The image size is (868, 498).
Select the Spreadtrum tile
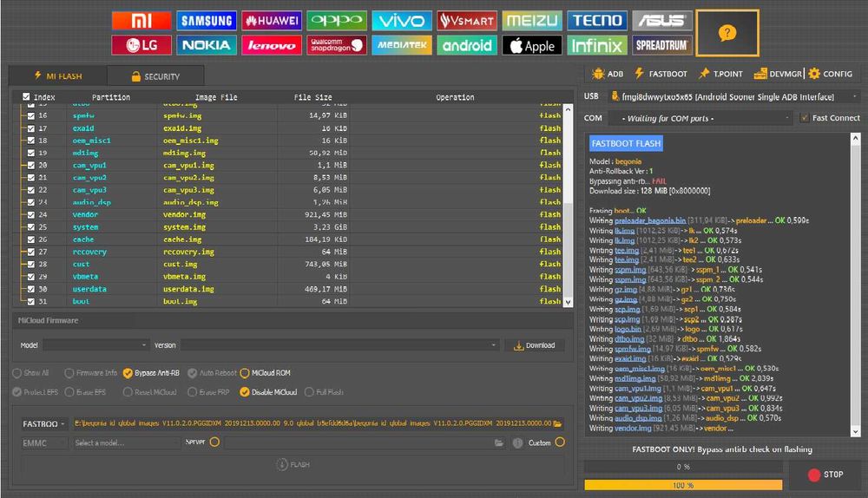662,45
